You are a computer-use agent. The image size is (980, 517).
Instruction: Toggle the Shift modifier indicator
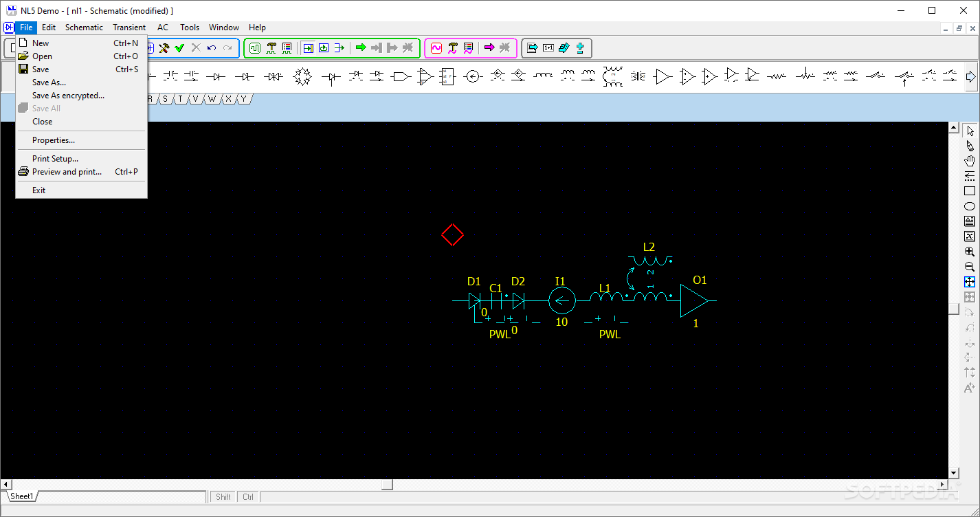pos(223,497)
